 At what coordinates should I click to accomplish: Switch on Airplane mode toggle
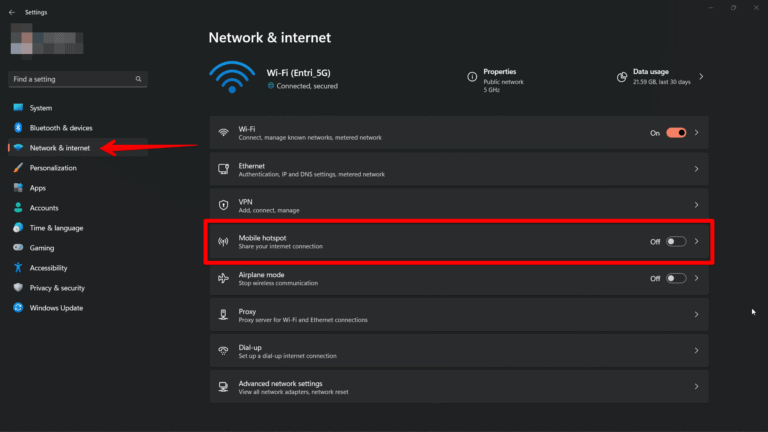[676, 278]
